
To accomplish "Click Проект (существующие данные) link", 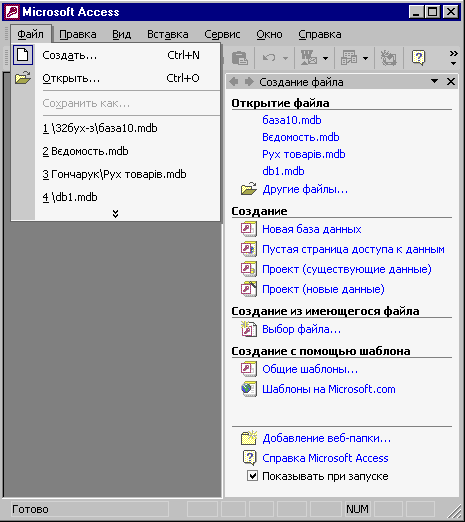I will click(x=347, y=269).
